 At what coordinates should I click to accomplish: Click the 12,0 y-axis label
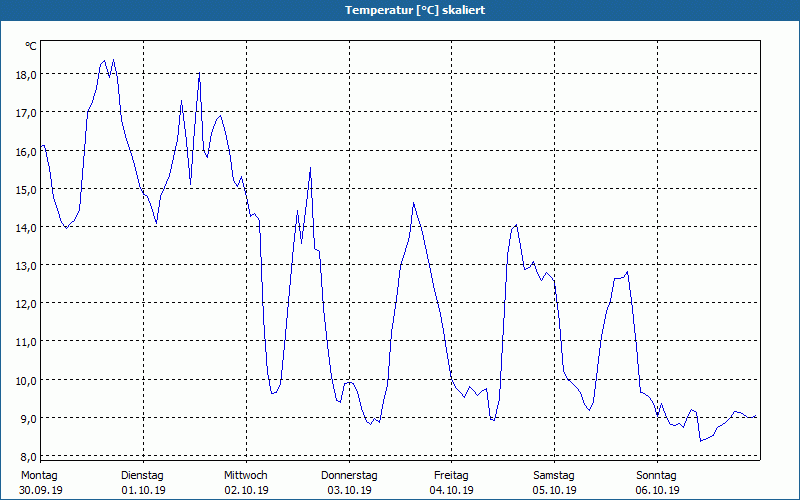click(x=27, y=304)
